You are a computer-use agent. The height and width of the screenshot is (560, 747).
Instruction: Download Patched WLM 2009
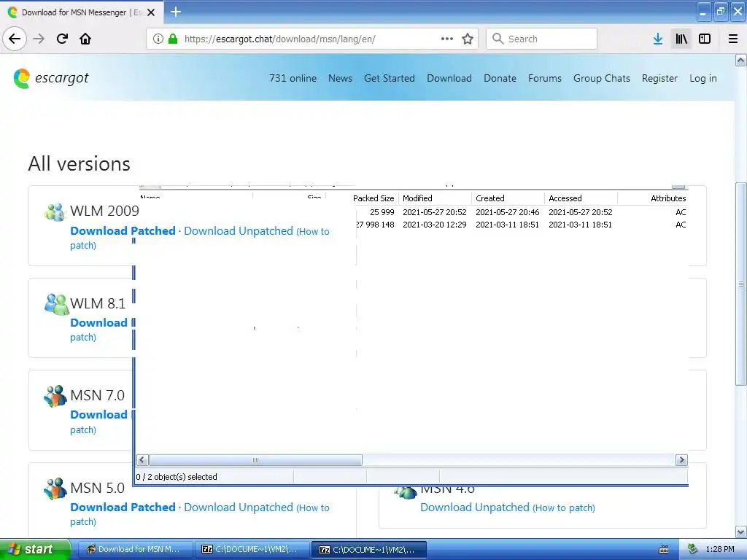(123, 231)
